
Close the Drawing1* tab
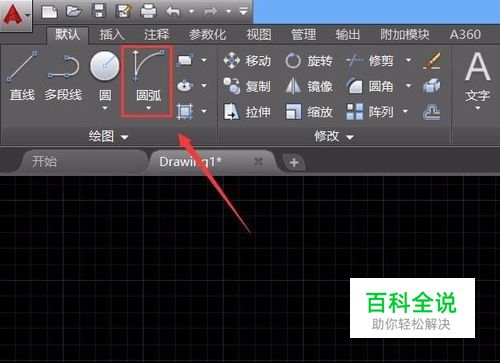point(258,162)
